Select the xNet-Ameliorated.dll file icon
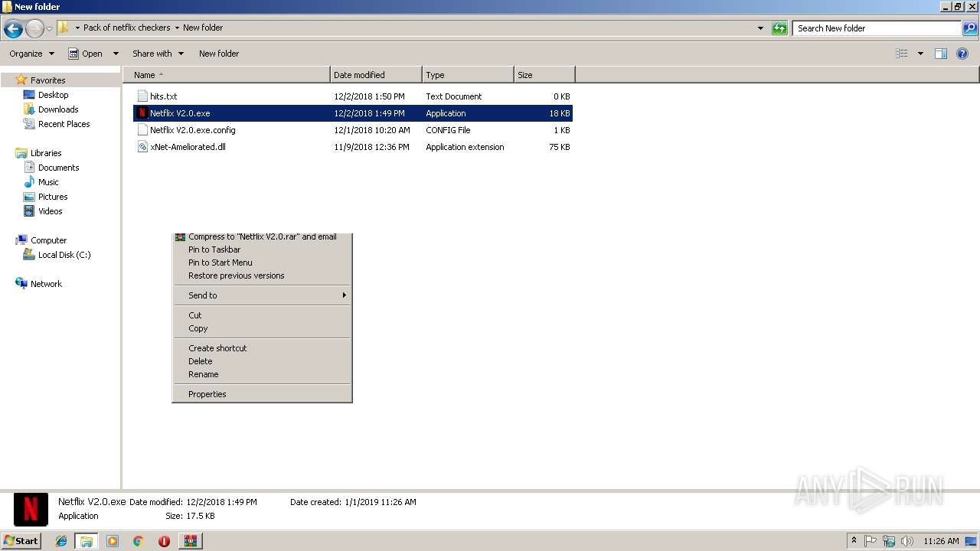 tap(142, 147)
